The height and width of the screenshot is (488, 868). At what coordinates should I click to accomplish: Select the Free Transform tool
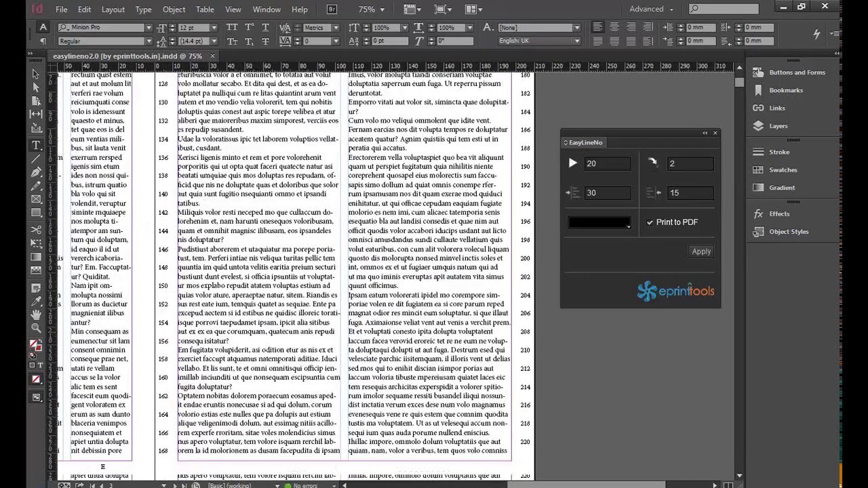click(x=36, y=243)
